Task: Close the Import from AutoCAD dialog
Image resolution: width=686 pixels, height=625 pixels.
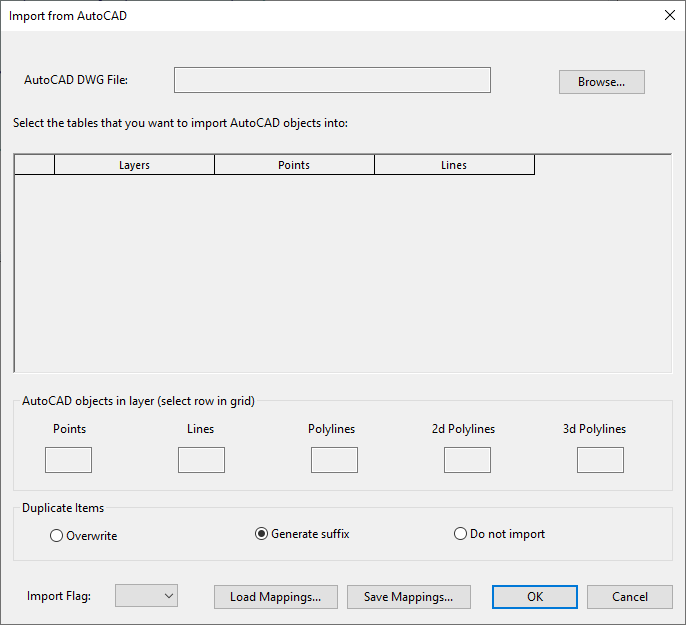Action: pyautogui.click(x=669, y=15)
